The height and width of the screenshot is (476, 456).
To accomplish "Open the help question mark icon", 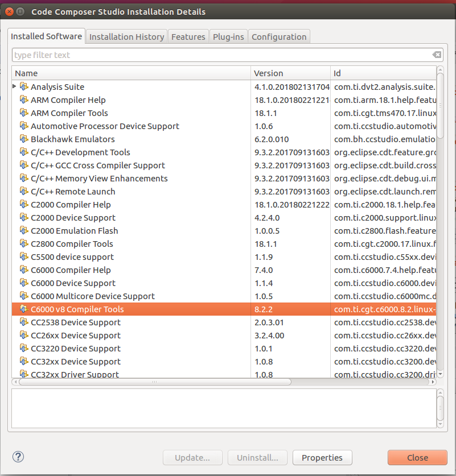I will (x=18, y=457).
